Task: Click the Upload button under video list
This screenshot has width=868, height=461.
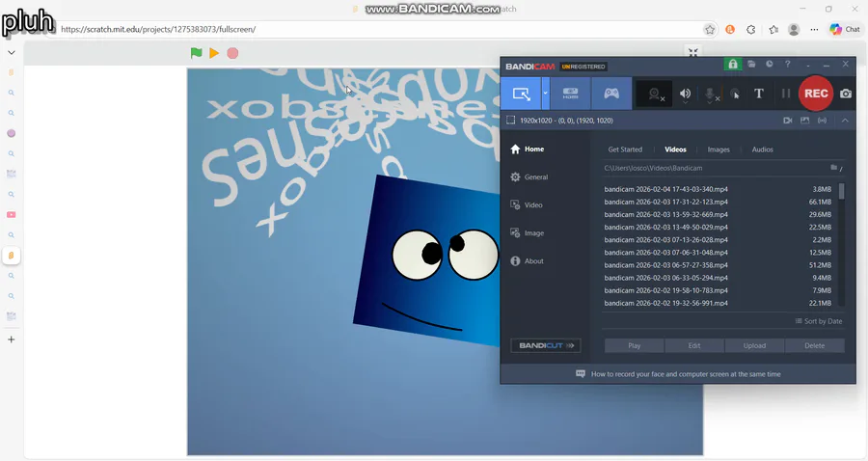Action: [754, 346]
